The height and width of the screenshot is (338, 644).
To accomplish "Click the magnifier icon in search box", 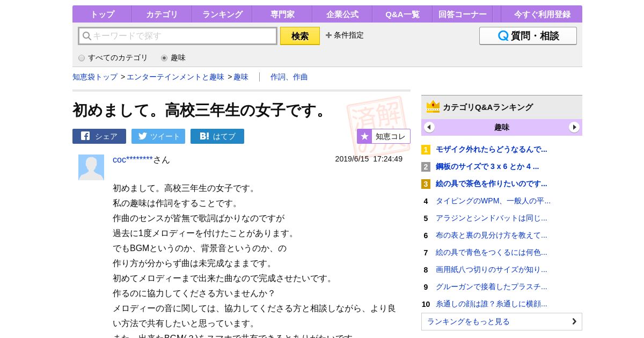I will tap(87, 36).
